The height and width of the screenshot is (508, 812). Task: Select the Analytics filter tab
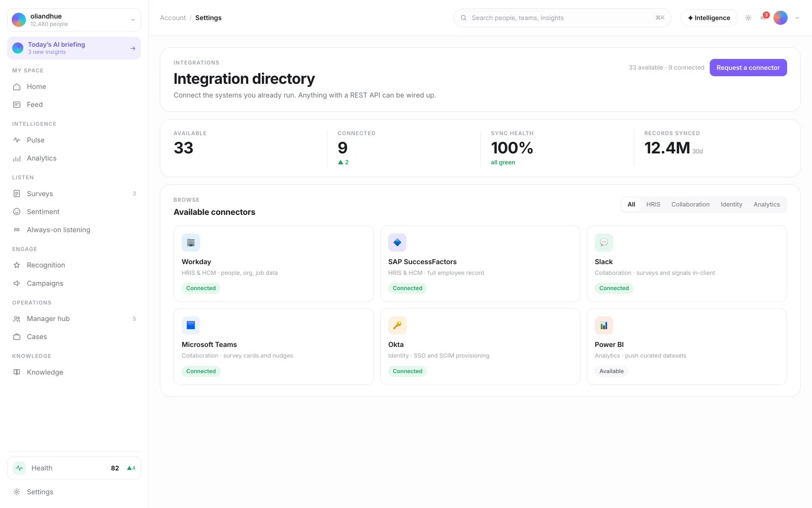(766, 205)
